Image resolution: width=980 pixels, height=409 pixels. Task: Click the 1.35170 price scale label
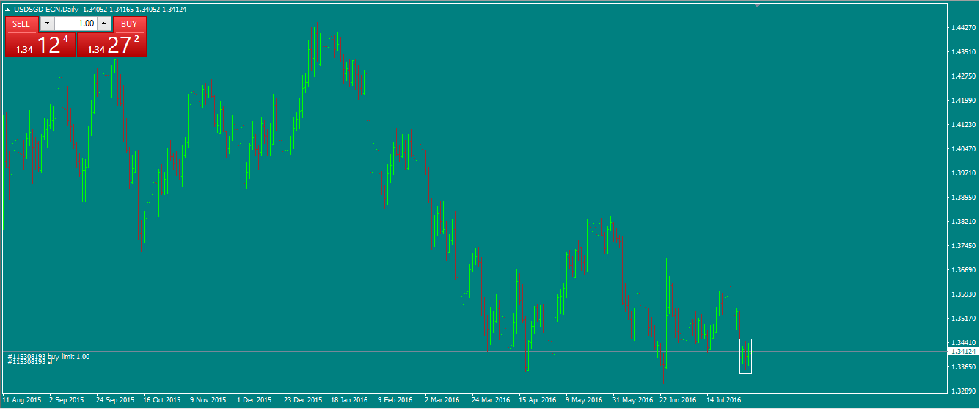(963, 319)
